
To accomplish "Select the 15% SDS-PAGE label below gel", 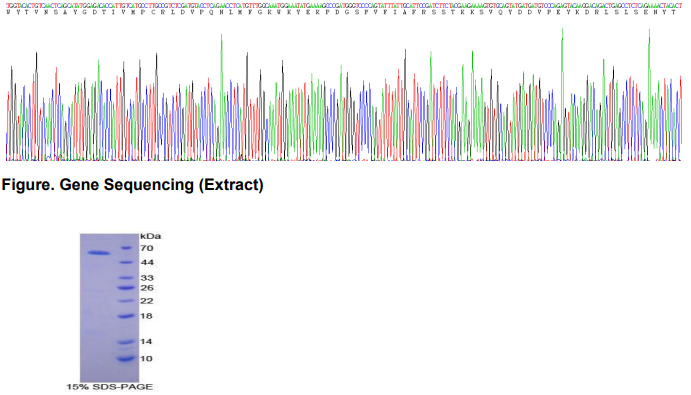I will [x=110, y=387].
